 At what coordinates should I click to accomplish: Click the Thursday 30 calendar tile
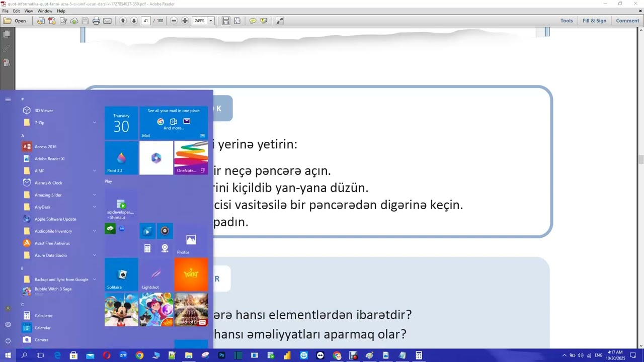[121, 123]
